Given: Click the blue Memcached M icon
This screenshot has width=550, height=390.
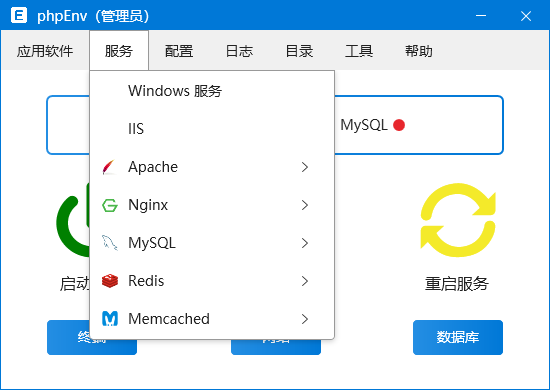Looking at the screenshot, I should 110,318.
